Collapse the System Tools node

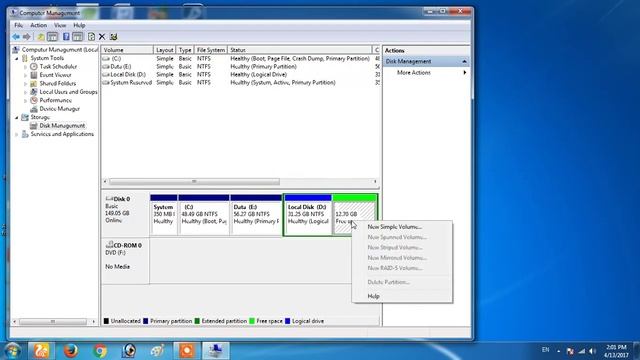click(17, 58)
